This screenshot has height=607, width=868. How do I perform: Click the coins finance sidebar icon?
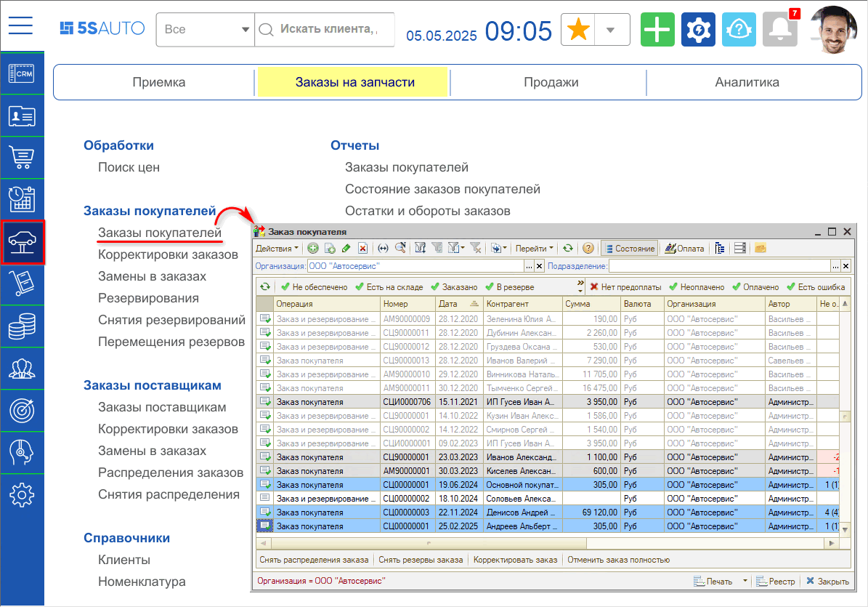pyautogui.click(x=22, y=326)
